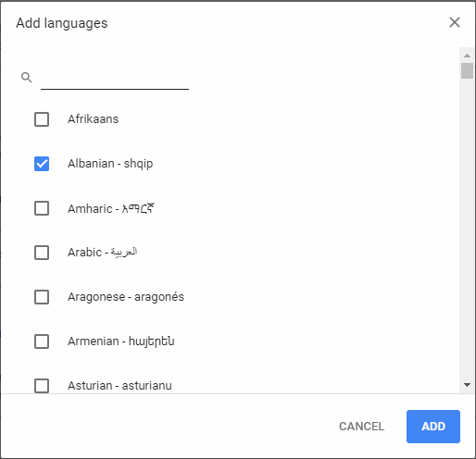Click the vertical scrollbar thumb

click(467, 70)
